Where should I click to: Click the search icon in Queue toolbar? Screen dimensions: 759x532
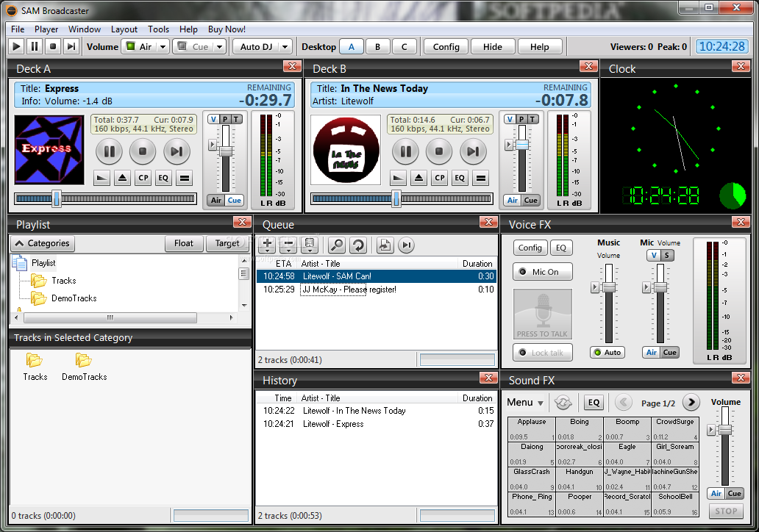point(338,245)
